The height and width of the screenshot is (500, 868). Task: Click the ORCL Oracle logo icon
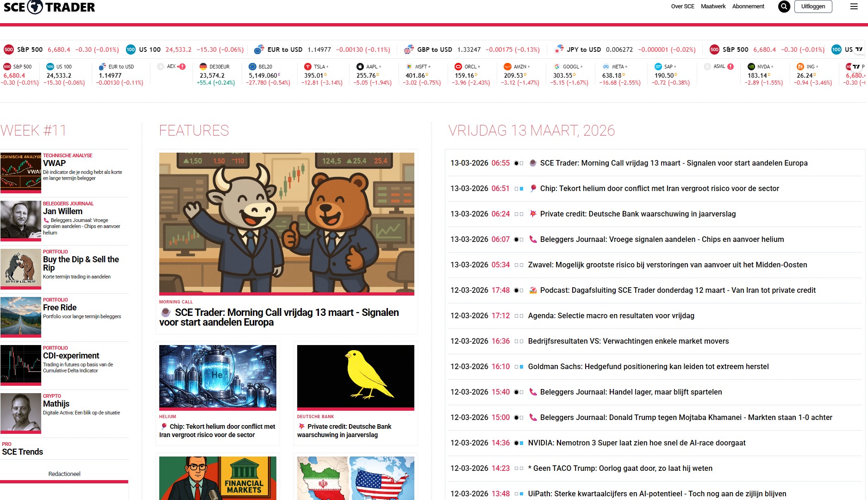[x=458, y=67]
